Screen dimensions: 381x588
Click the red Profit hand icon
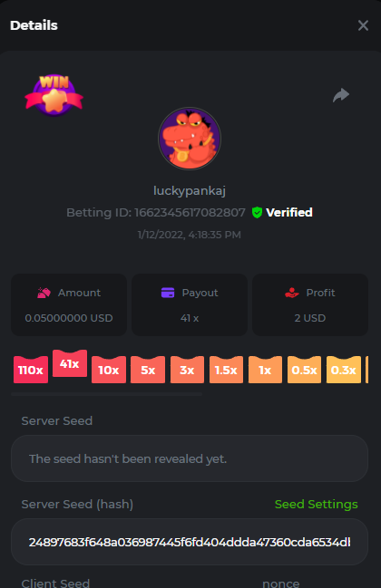pyautogui.click(x=292, y=293)
